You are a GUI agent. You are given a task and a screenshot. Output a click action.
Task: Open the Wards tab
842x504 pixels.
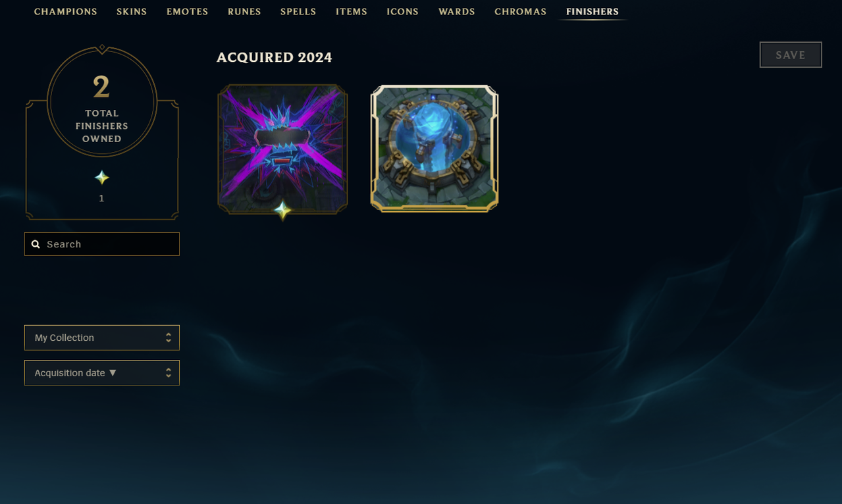(x=457, y=12)
